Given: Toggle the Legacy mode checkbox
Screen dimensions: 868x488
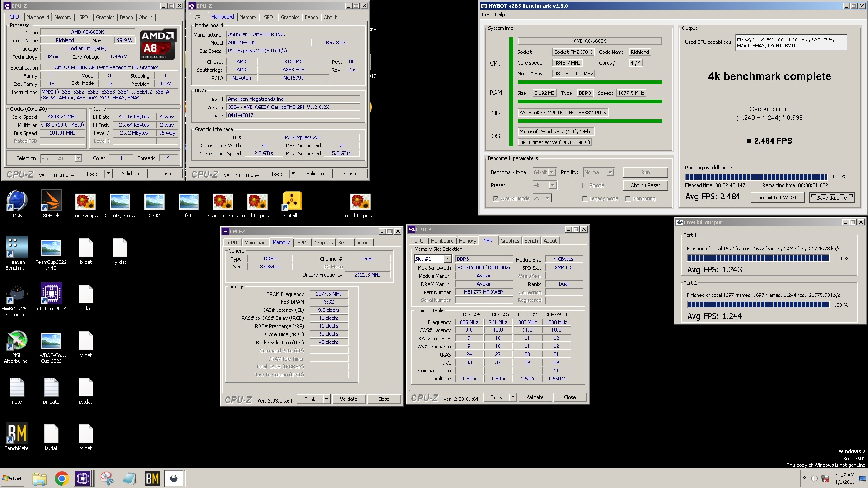Looking at the screenshot, I should [x=585, y=198].
